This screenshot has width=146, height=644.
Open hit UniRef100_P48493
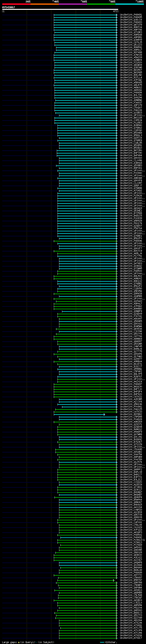pyautogui.click(x=131, y=22)
